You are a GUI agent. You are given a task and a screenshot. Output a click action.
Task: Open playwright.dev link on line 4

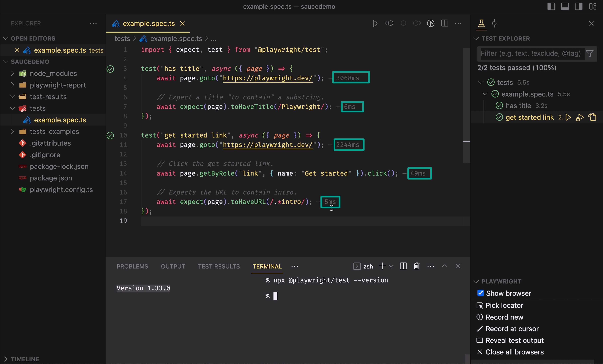(268, 78)
